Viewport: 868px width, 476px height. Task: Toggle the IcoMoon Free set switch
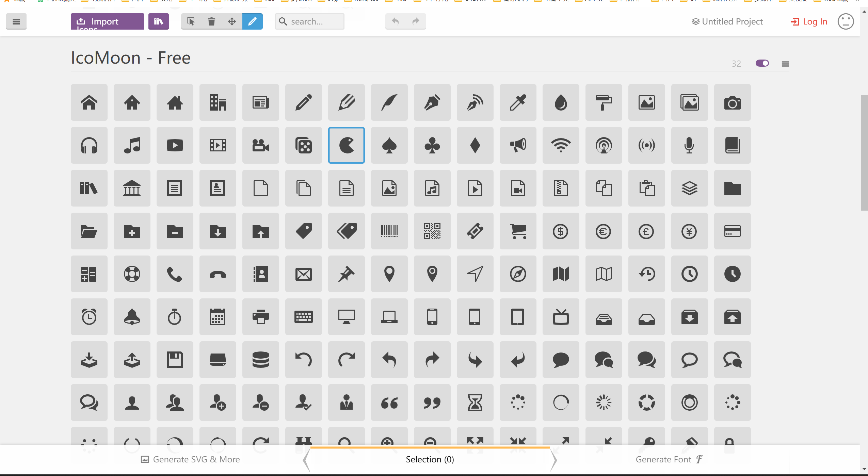click(762, 63)
